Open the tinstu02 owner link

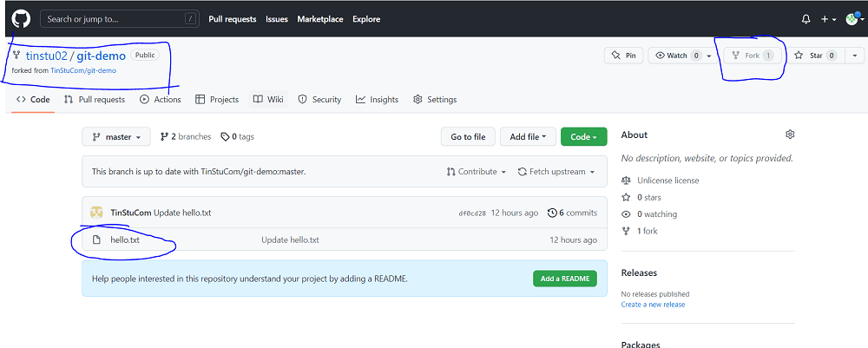tap(47, 56)
